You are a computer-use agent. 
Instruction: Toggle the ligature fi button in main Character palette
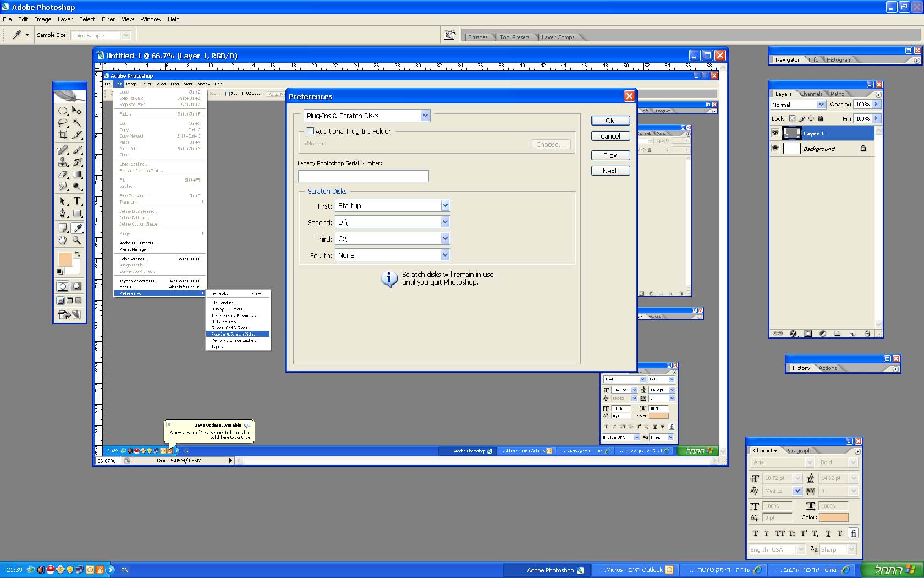point(853,533)
